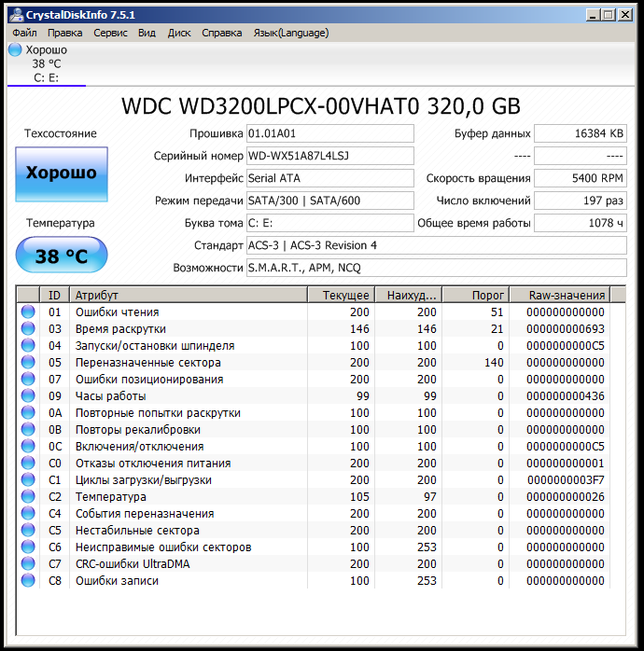Click the serial number field WD-WX51A87L4LSJ
The image size is (644, 651).
point(330,156)
